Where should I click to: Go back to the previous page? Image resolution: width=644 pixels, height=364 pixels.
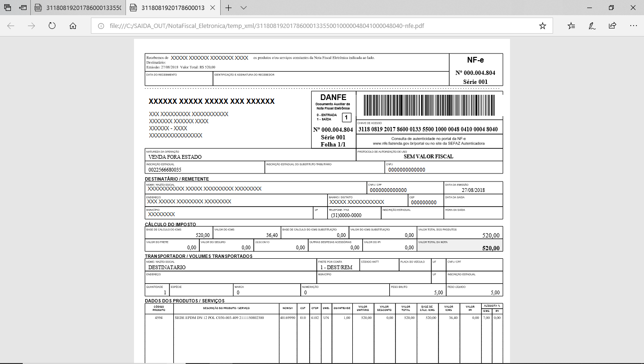coord(11,26)
